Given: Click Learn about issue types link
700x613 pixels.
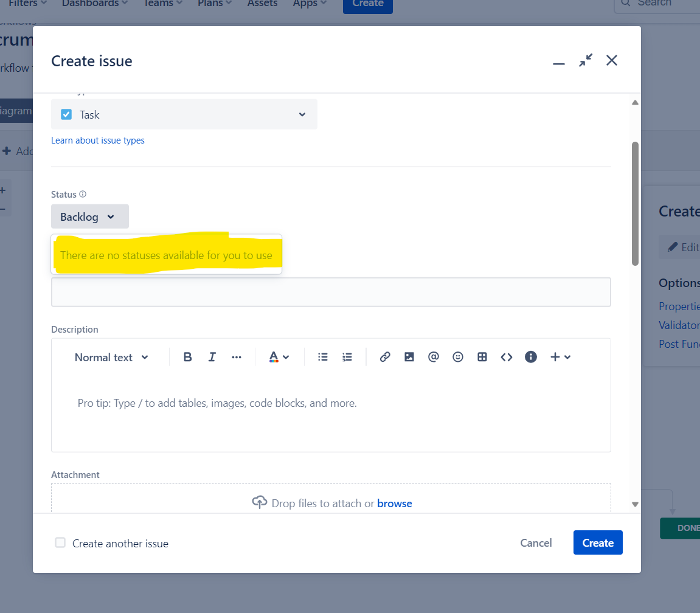Looking at the screenshot, I should 98,140.
